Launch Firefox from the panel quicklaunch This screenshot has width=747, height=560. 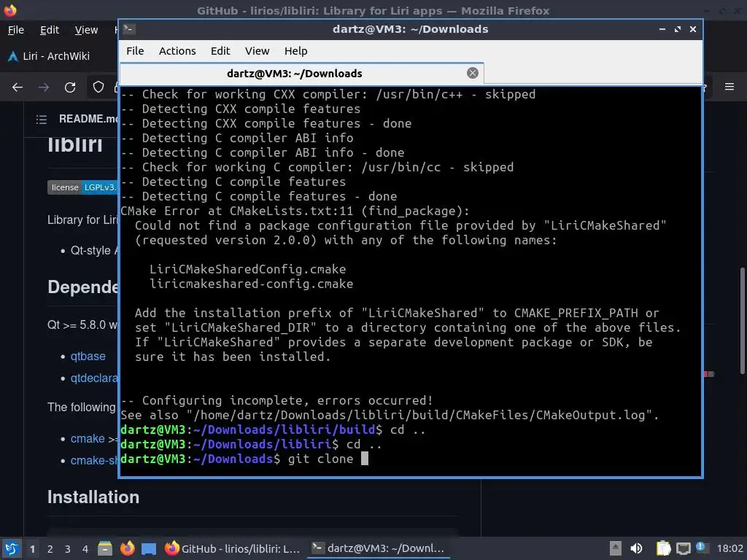pyautogui.click(x=127, y=548)
